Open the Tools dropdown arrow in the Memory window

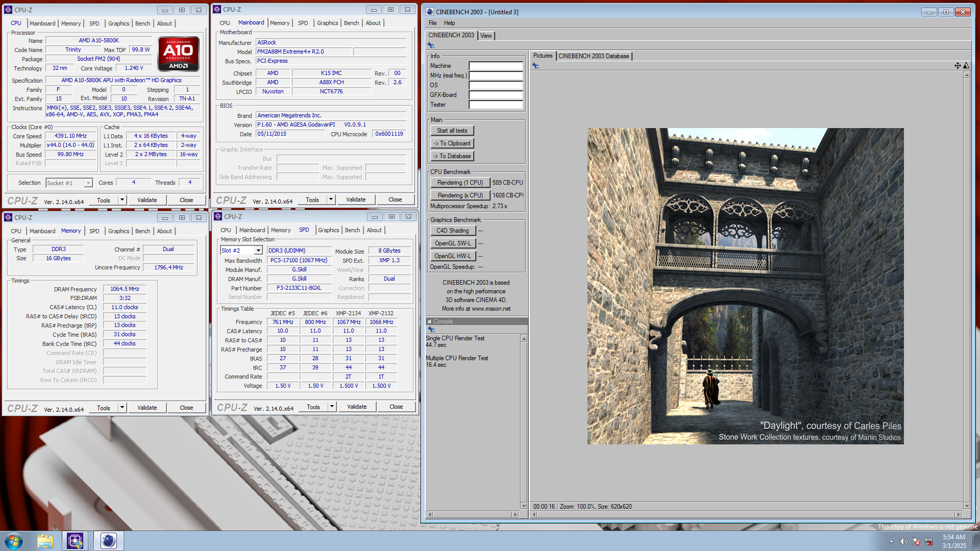pyautogui.click(x=122, y=408)
